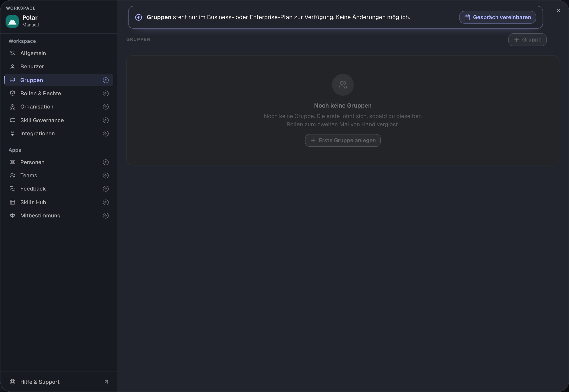Click the Skill Governance list icon
Screen dimensions: 569x392
(13, 120)
